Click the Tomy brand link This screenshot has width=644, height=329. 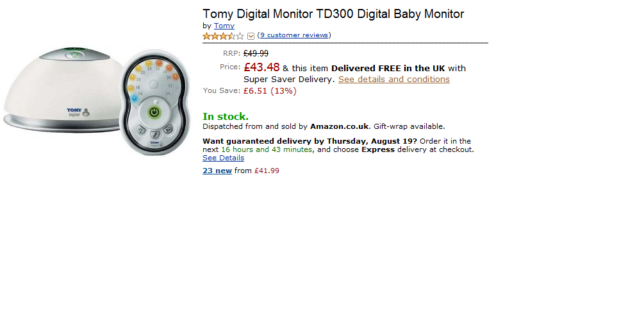[224, 26]
